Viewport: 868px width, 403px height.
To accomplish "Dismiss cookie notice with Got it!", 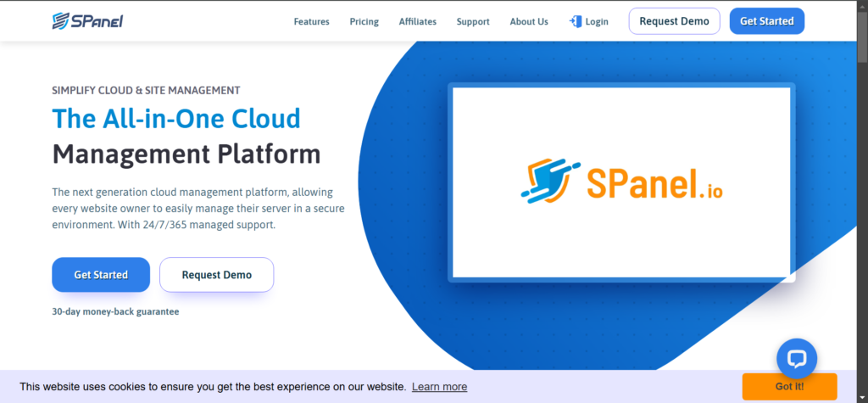I will (789, 386).
